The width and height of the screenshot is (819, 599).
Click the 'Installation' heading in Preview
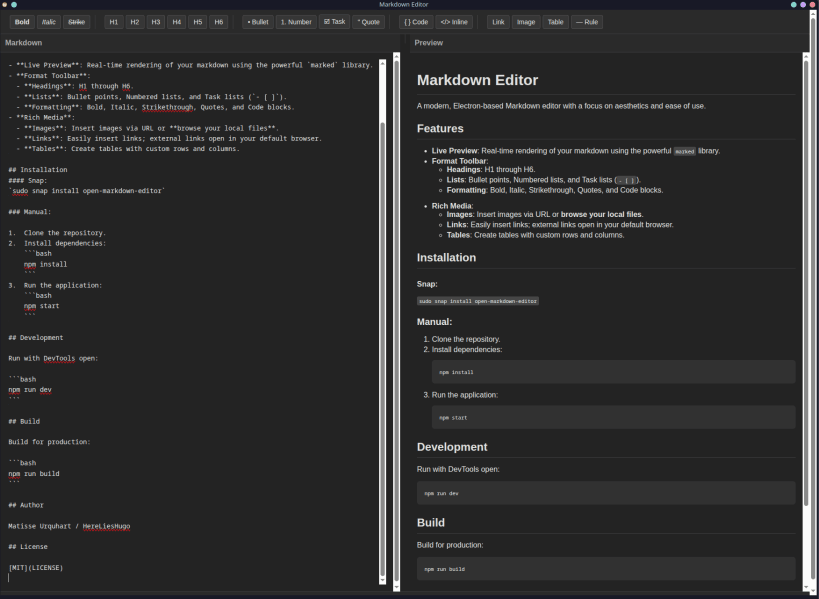446,257
